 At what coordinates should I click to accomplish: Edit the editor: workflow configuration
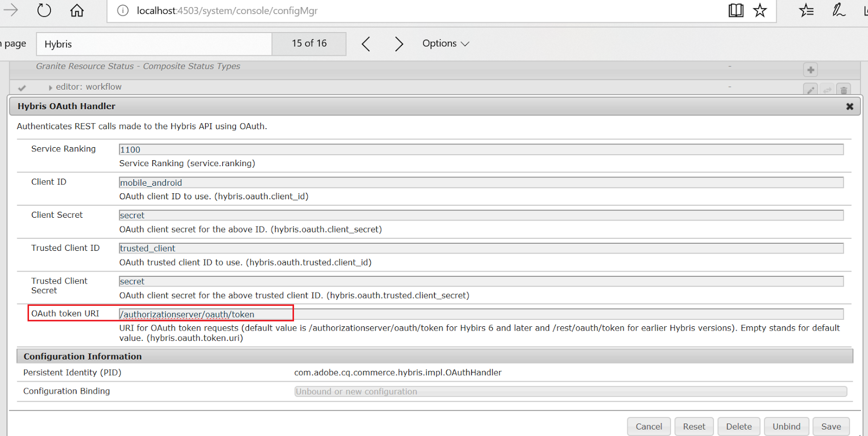810,90
